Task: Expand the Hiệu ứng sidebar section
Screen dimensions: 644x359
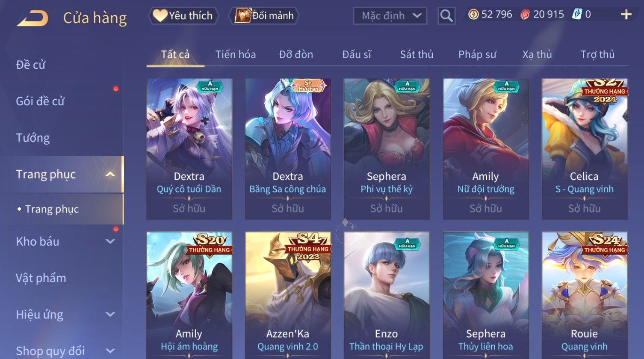Action: (x=110, y=314)
